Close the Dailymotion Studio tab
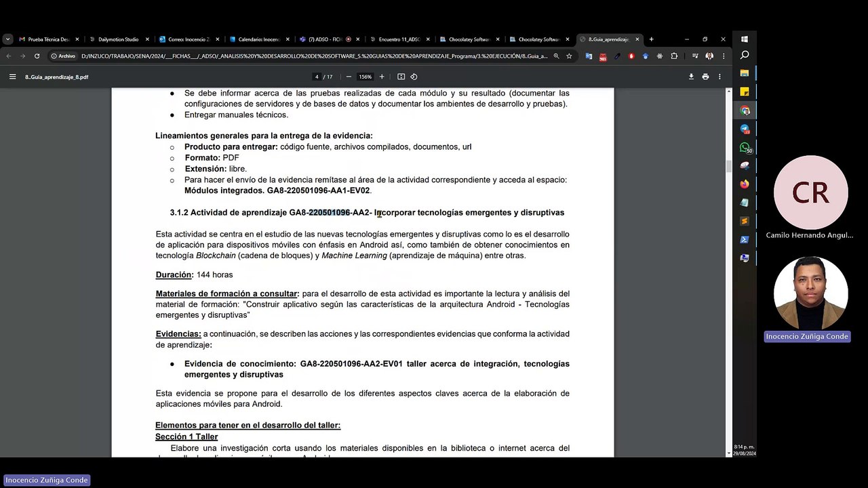Image resolution: width=868 pixels, height=488 pixels. coord(146,39)
